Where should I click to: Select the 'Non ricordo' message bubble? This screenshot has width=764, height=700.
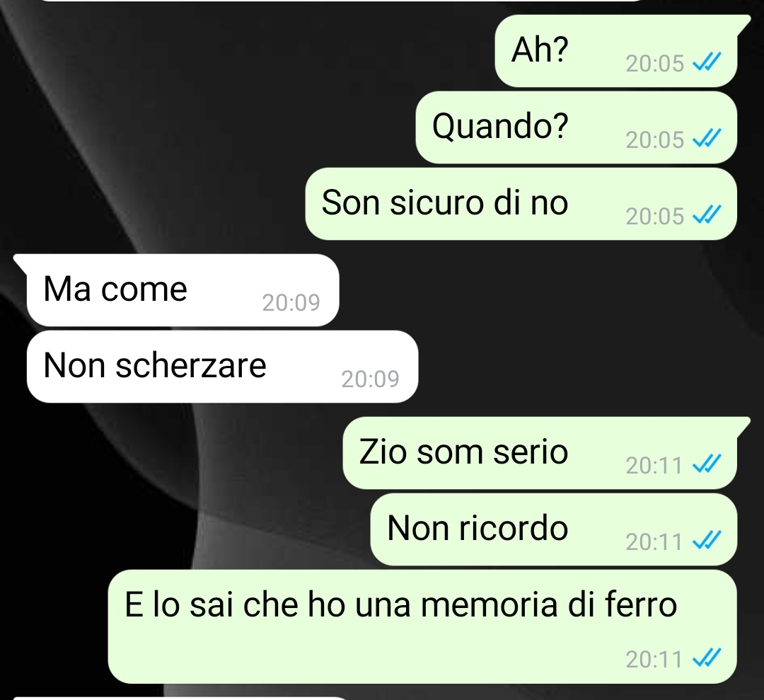553,529
